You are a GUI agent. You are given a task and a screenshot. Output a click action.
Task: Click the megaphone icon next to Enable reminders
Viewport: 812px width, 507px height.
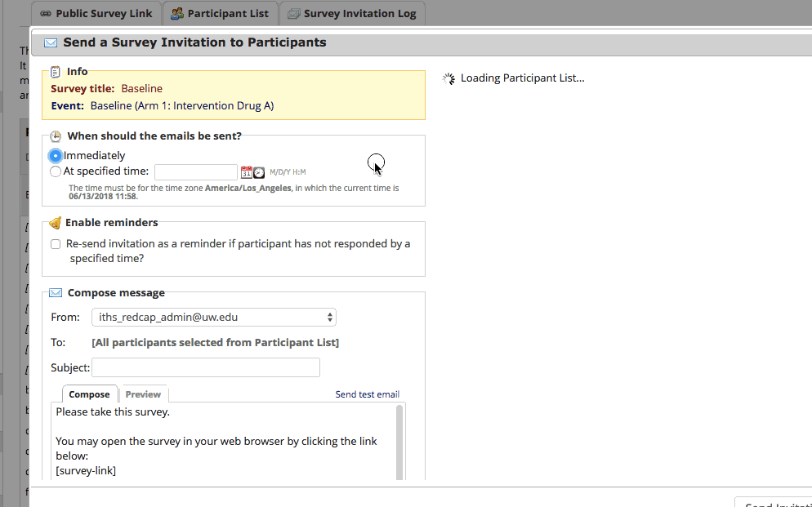[x=54, y=222]
